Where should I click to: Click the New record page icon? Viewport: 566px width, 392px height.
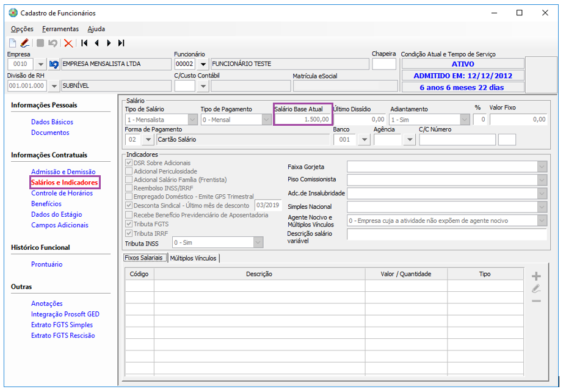click(x=13, y=43)
